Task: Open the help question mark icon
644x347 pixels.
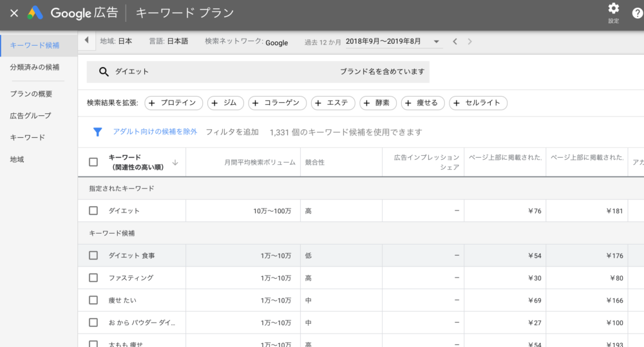Action: pos(637,13)
